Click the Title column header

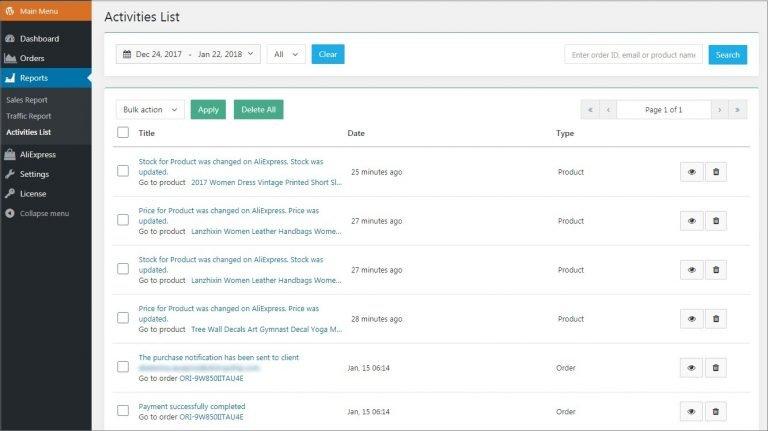point(146,133)
